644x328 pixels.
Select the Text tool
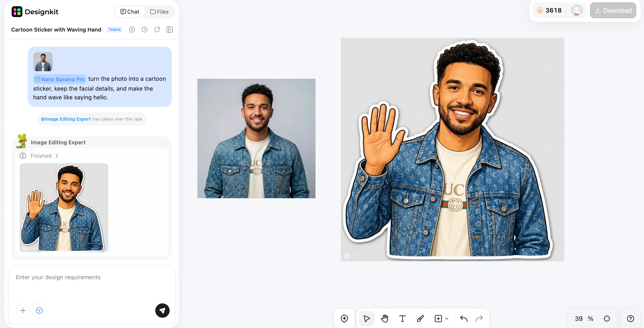403,319
